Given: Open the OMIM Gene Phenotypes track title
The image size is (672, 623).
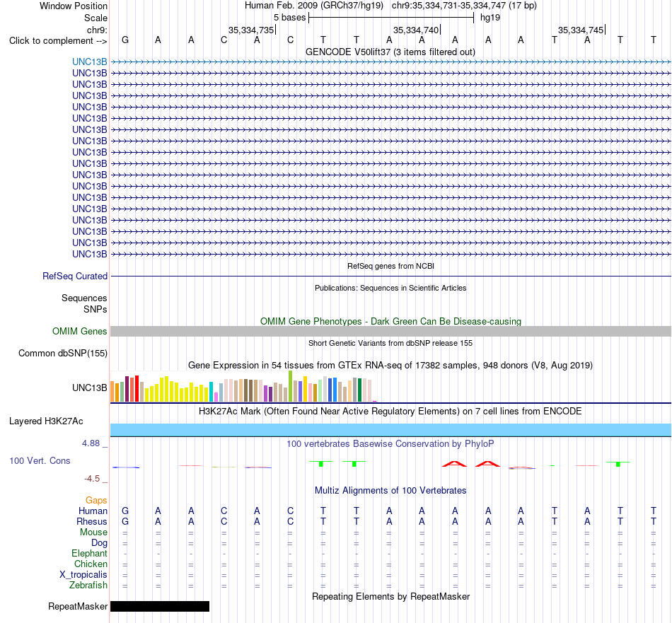Looking at the screenshot, I should (390, 321).
